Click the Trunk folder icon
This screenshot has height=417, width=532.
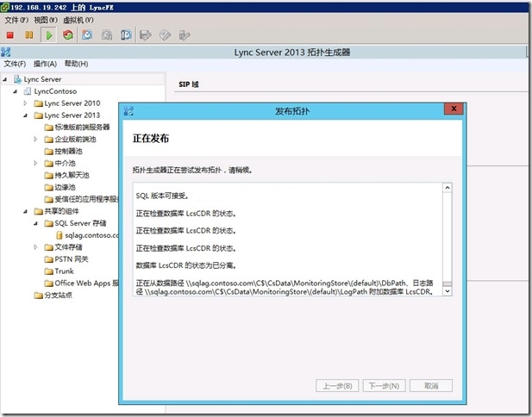click(x=49, y=271)
